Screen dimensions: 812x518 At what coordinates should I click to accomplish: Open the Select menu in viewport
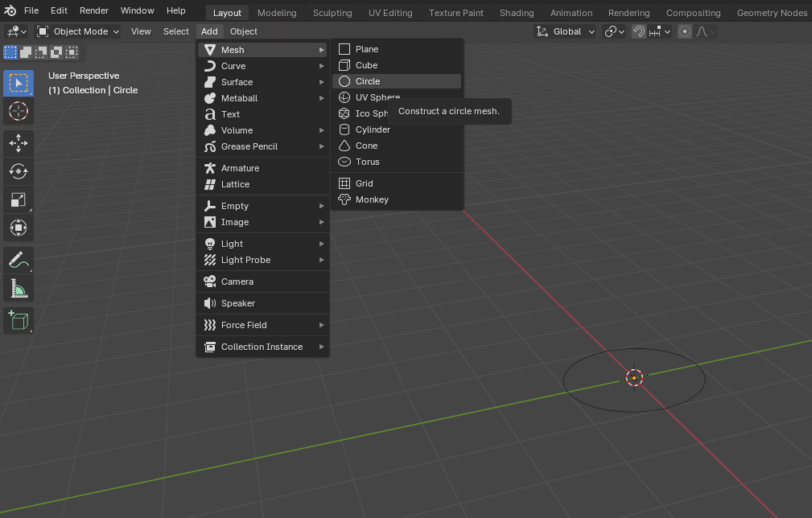point(176,31)
